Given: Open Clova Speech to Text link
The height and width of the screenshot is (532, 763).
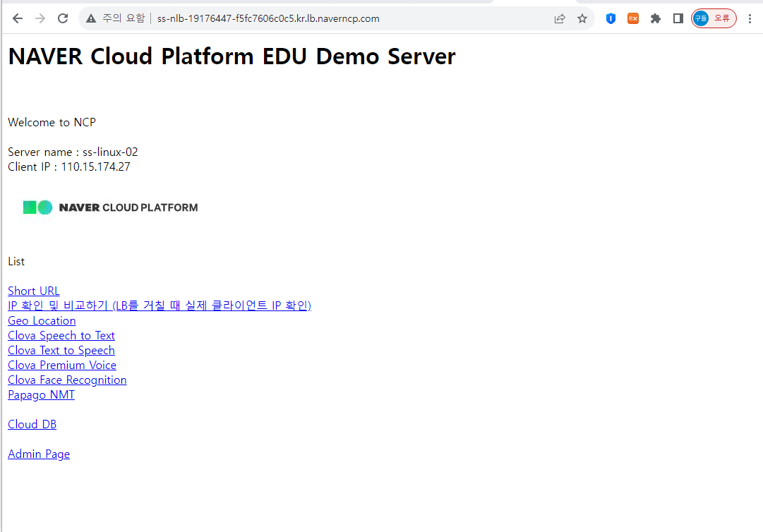Looking at the screenshot, I should 61,336.
